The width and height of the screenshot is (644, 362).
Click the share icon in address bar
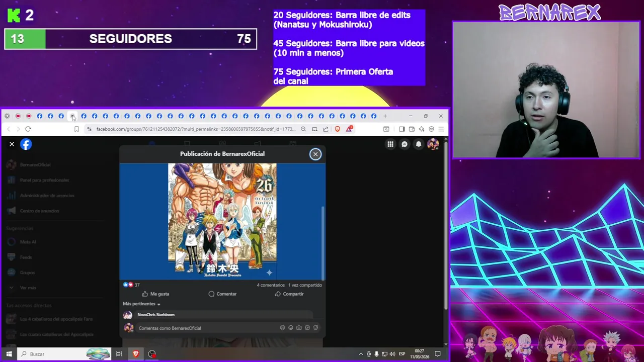pos(326,129)
